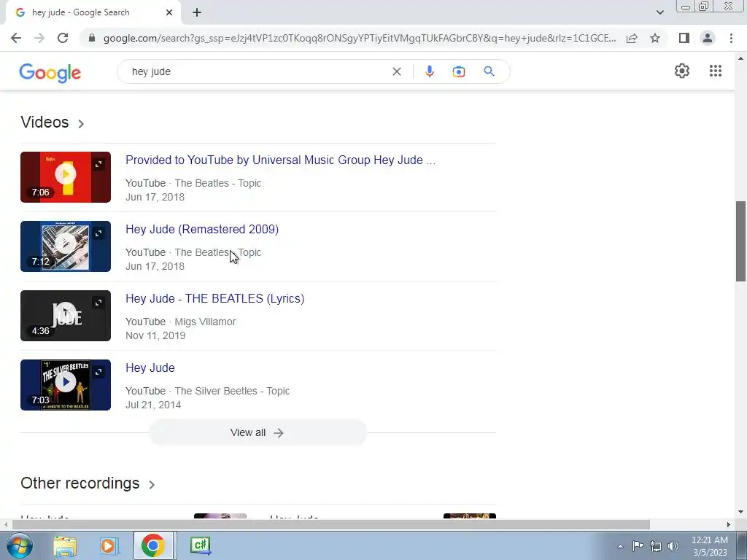Play the 7:06 video thumbnail
The image size is (747, 560).
click(x=66, y=174)
